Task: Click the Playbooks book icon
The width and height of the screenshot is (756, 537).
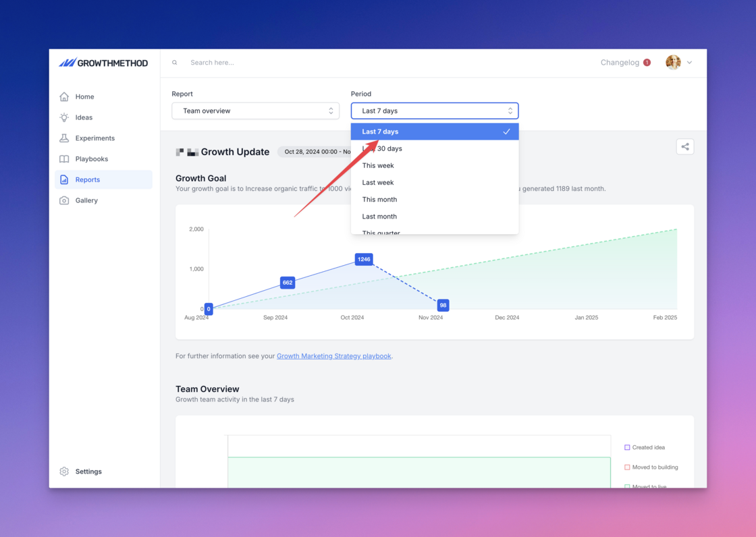Action: coord(64,159)
